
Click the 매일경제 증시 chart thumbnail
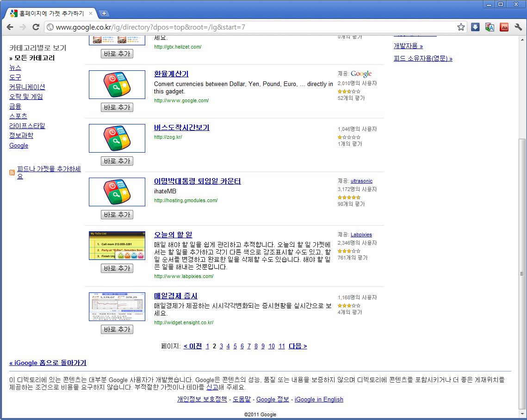point(117,307)
